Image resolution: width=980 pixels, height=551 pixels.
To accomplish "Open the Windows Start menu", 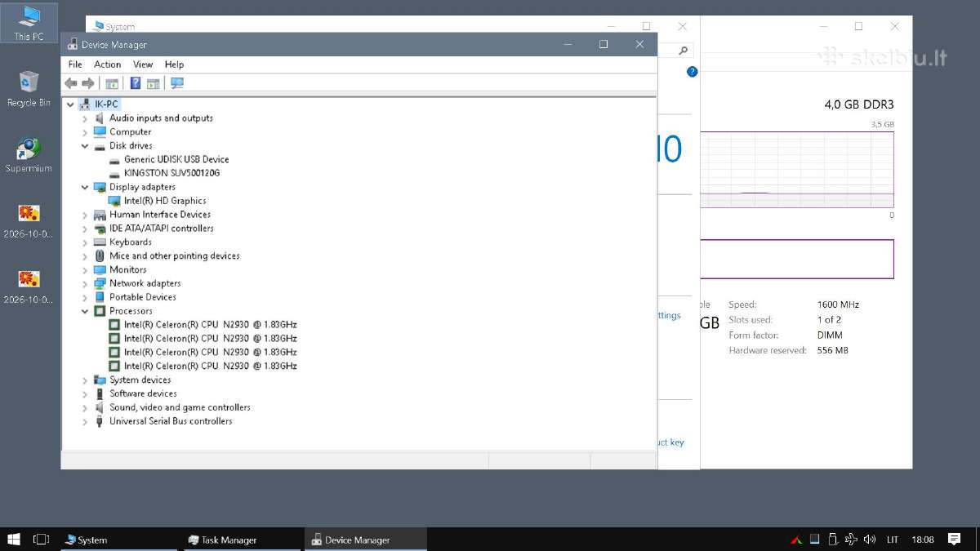I will click(x=13, y=539).
